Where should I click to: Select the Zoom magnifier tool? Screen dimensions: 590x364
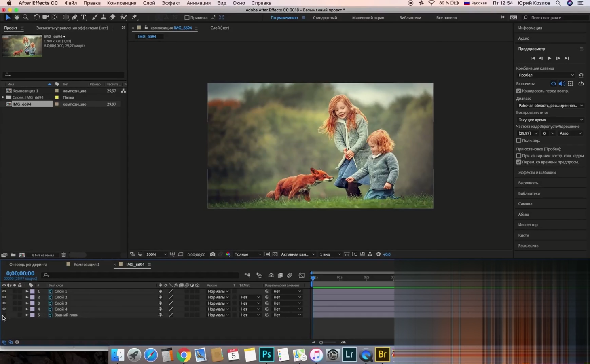(x=25, y=17)
